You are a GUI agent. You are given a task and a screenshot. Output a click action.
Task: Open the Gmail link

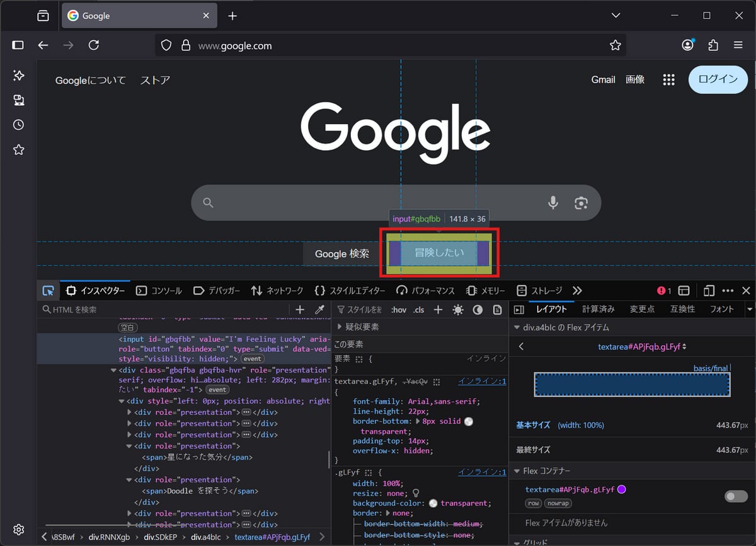pyautogui.click(x=603, y=79)
